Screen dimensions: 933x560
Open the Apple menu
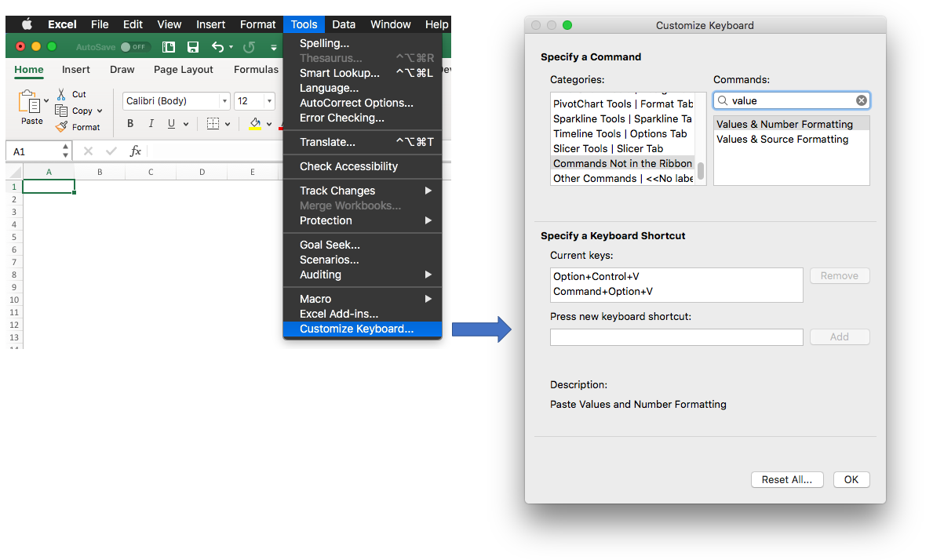pyautogui.click(x=27, y=24)
